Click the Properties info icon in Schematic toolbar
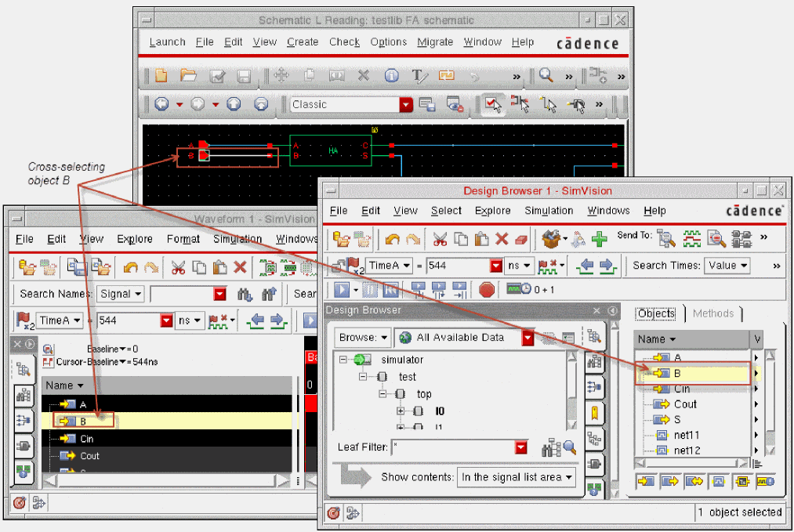Viewport: 794px width, 532px height. click(391, 75)
